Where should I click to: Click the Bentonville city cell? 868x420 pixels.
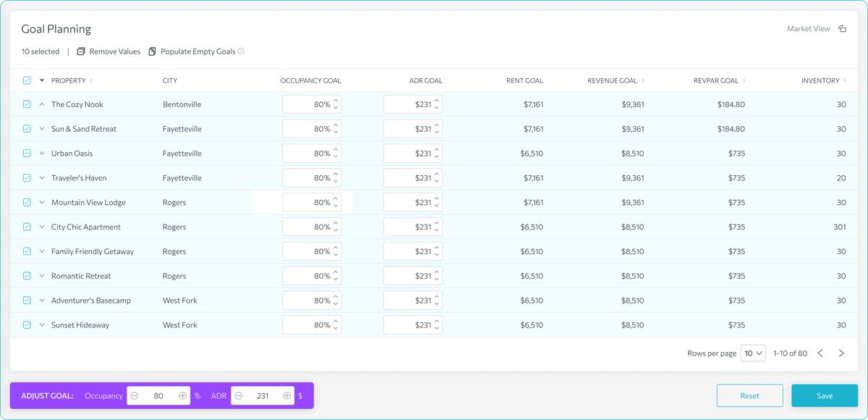[182, 104]
